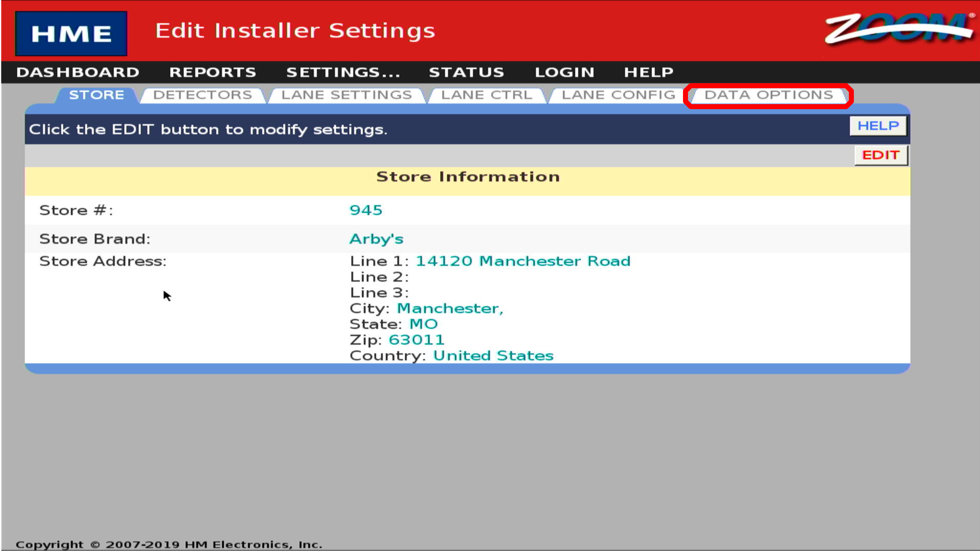Switch to the LANE SETTINGS tab
This screenshot has width=980, height=551.
[347, 95]
